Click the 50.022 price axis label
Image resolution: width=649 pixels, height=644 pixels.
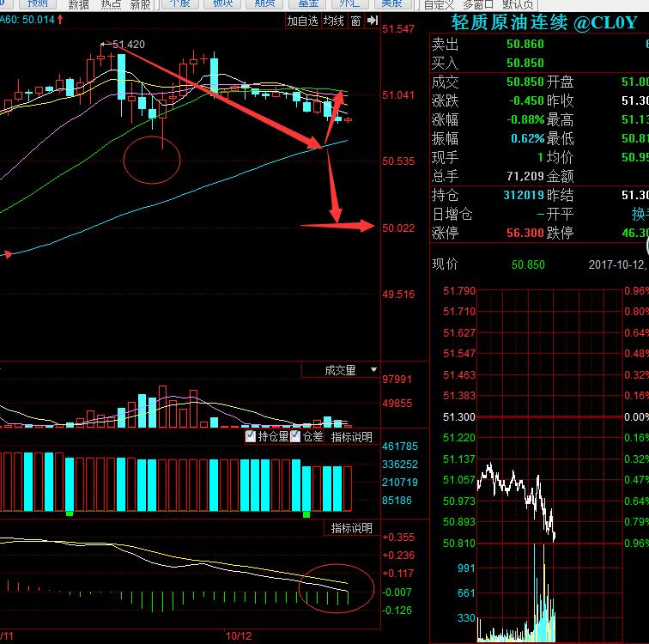coord(398,228)
